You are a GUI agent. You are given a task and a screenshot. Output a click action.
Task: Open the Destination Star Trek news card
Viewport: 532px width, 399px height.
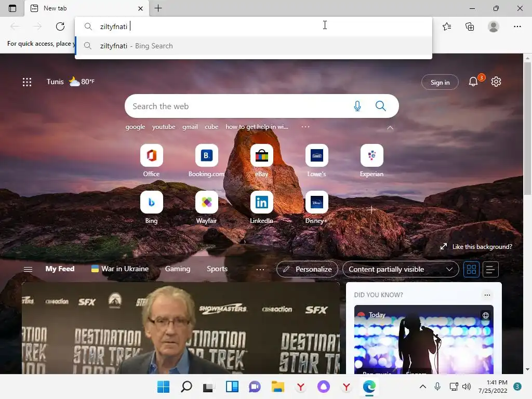point(181,328)
